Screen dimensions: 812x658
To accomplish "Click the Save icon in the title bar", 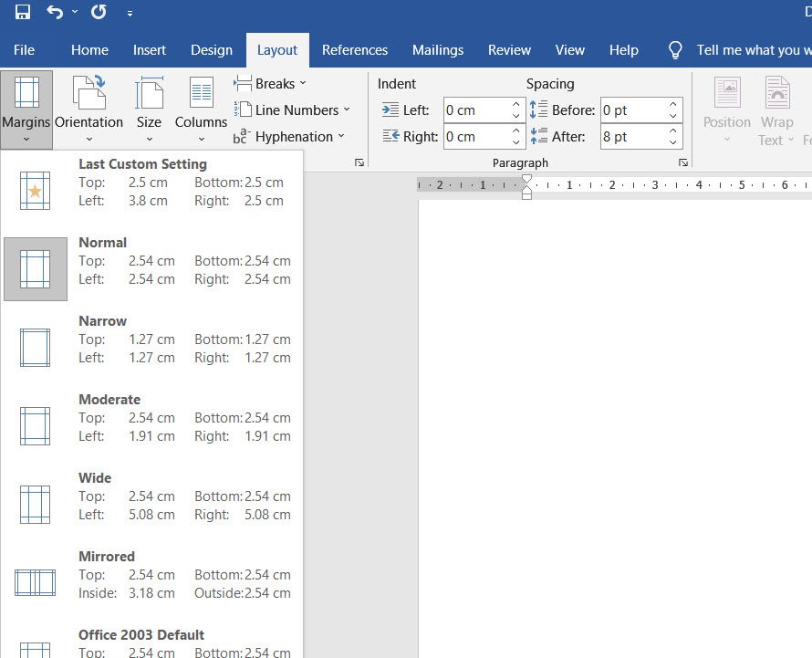I will point(22,11).
